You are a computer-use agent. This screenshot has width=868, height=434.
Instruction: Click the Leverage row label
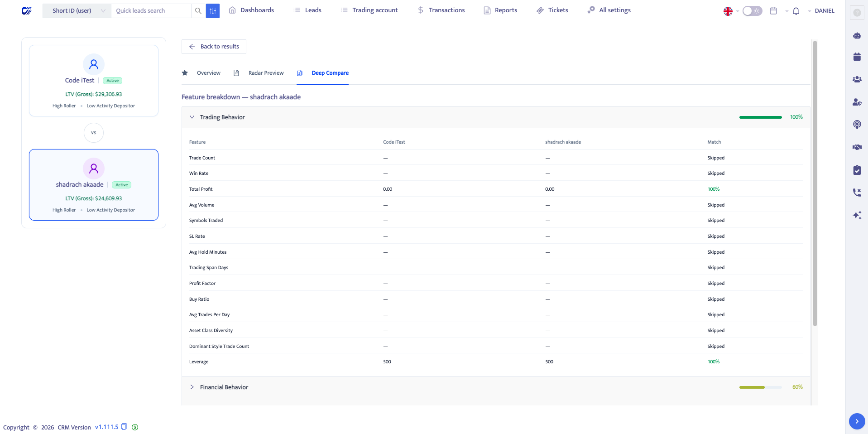[x=199, y=362]
